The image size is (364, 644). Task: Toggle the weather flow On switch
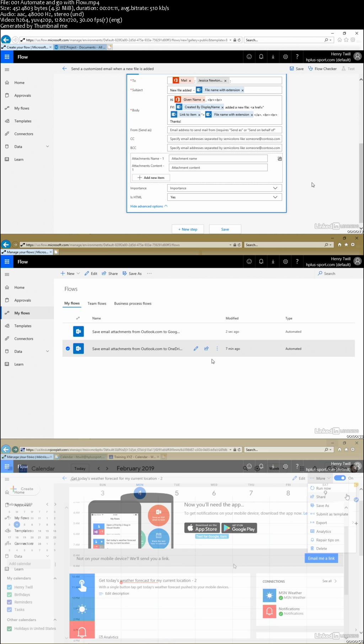pos(340,478)
